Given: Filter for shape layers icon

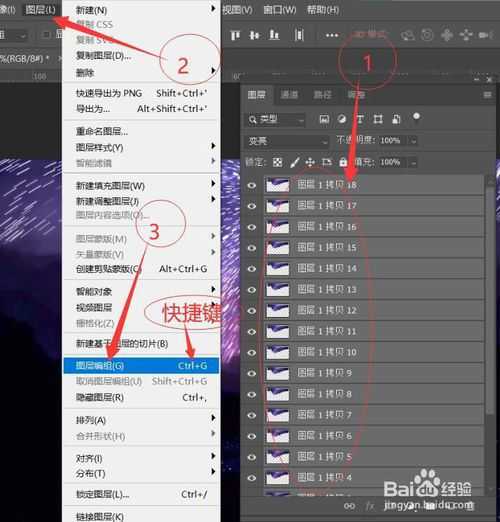Looking at the screenshot, I should 378,119.
